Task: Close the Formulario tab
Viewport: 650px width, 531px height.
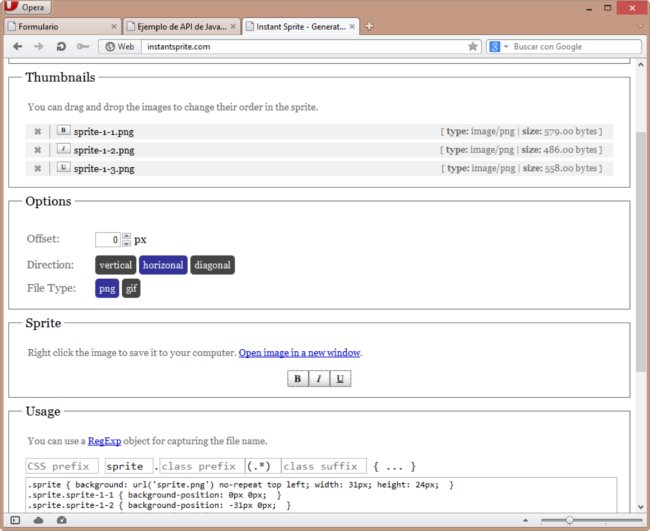Action: (114, 27)
